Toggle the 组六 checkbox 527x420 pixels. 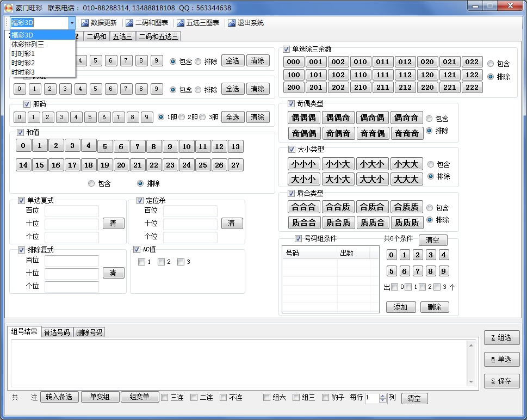pos(266,398)
